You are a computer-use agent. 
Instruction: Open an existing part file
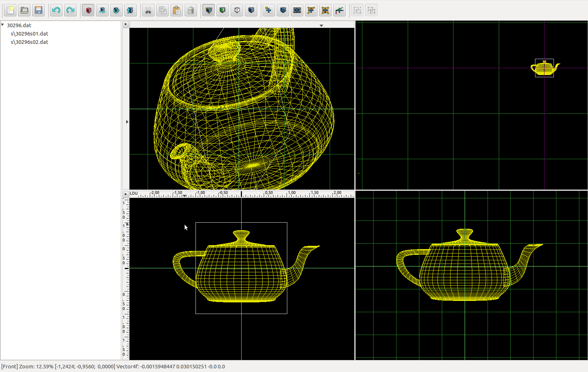point(24,10)
